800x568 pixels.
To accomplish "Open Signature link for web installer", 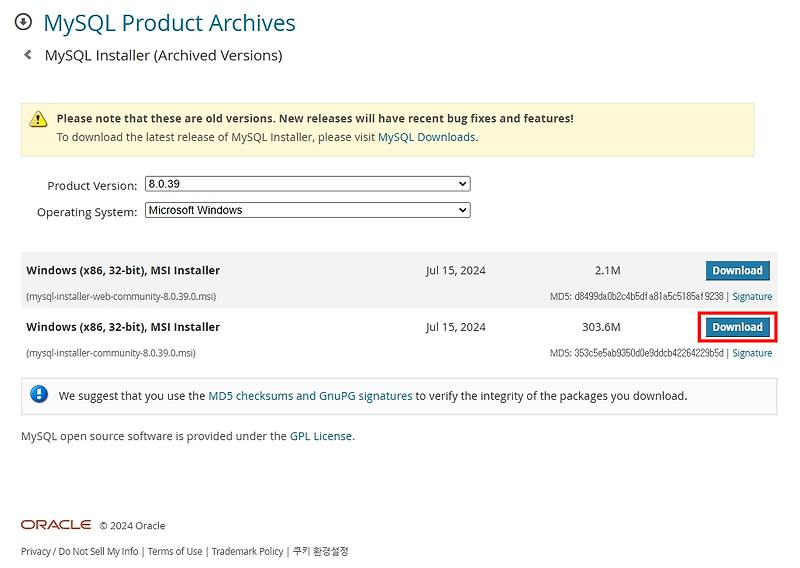I will [x=752, y=297].
